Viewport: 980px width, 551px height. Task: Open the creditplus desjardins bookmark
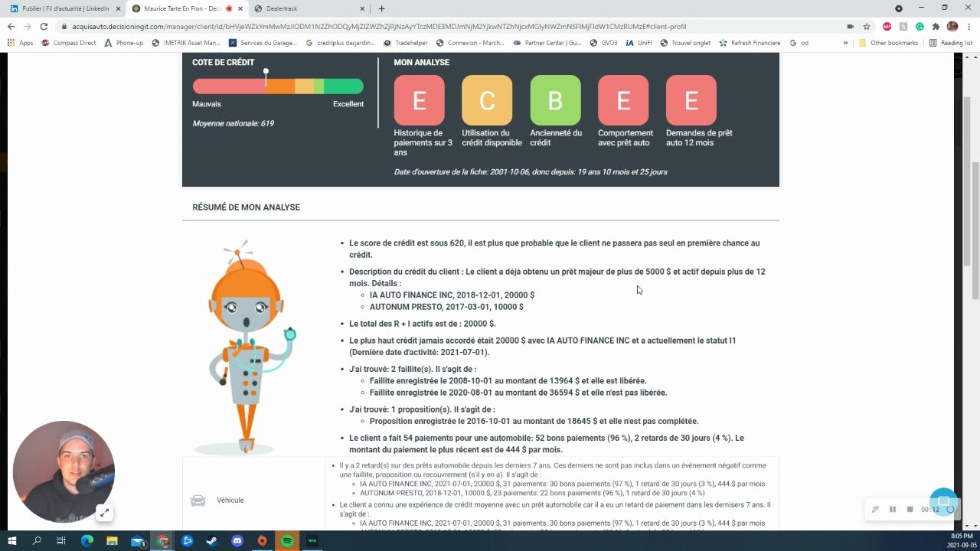point(340,43)
